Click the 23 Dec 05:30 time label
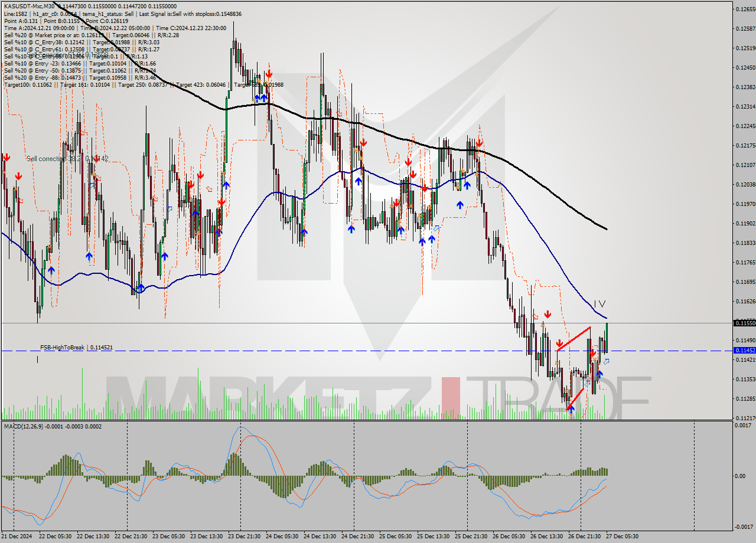Viewport: 756px width, 543px height. pos(168,537)
